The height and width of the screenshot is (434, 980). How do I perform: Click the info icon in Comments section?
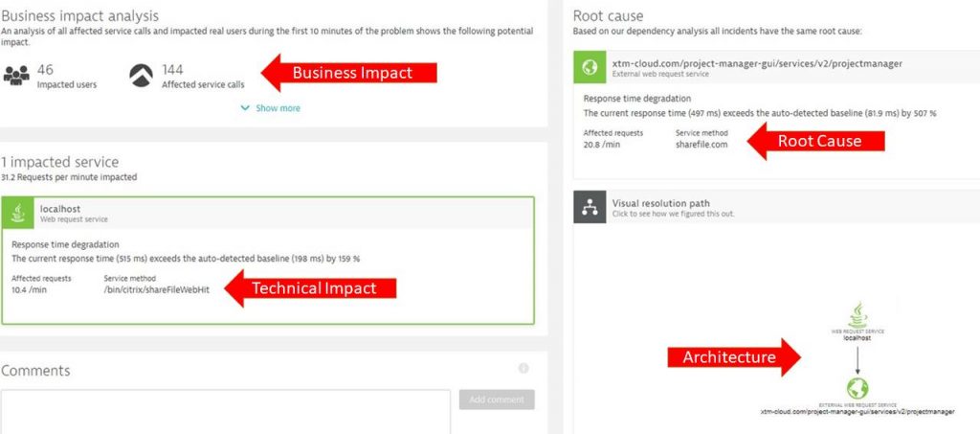click(523, 368)
